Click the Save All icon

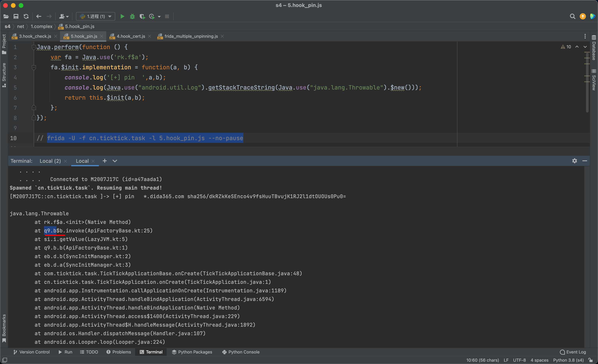16,17
